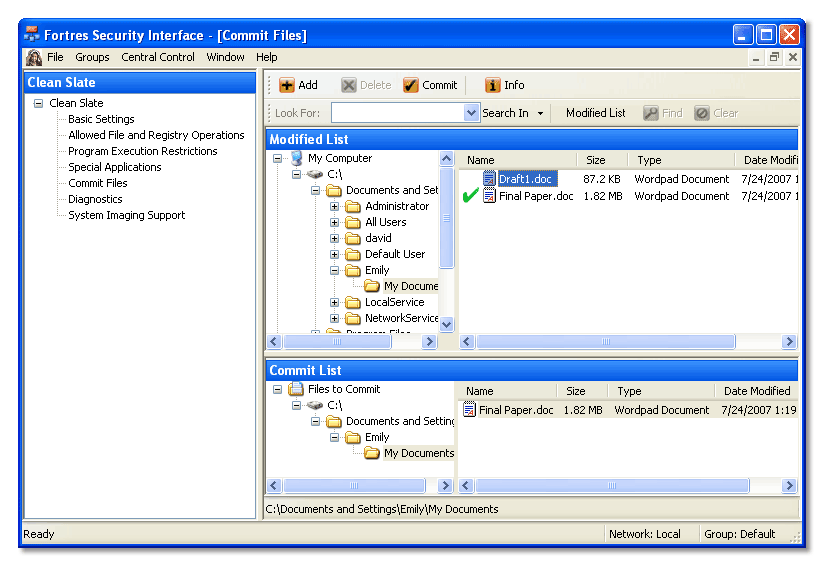Click the Modified List tree scroll-up arrow
832x574 pixels.
(x=447, y=159)
